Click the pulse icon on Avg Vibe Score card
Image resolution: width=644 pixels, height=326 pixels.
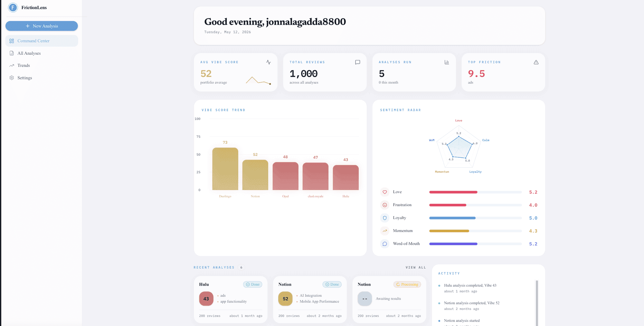[x=269, y=62]
